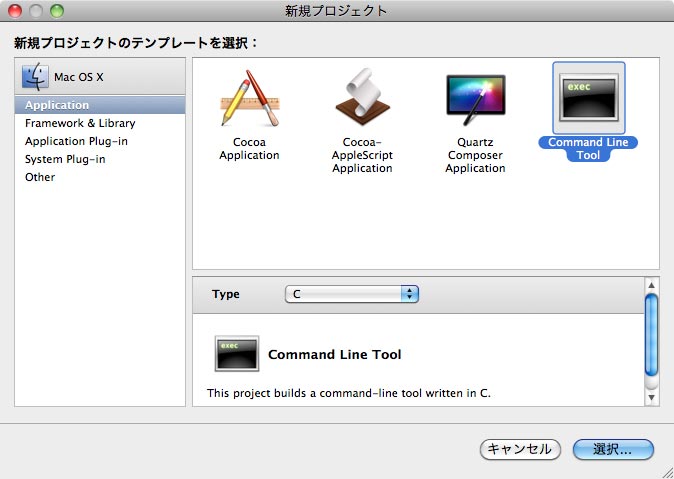Click the 選択... button
Screen dimensions: 674x479
(613, 449)
